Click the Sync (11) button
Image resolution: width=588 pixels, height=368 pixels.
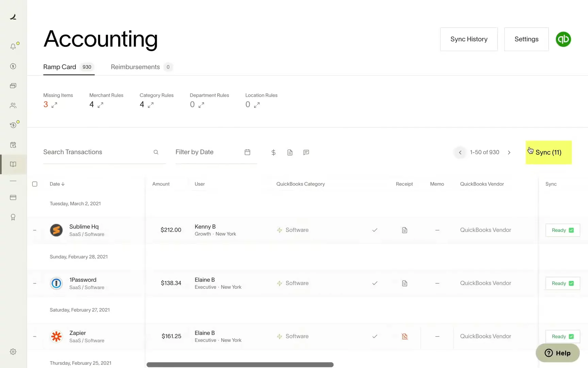coord(548,152)
